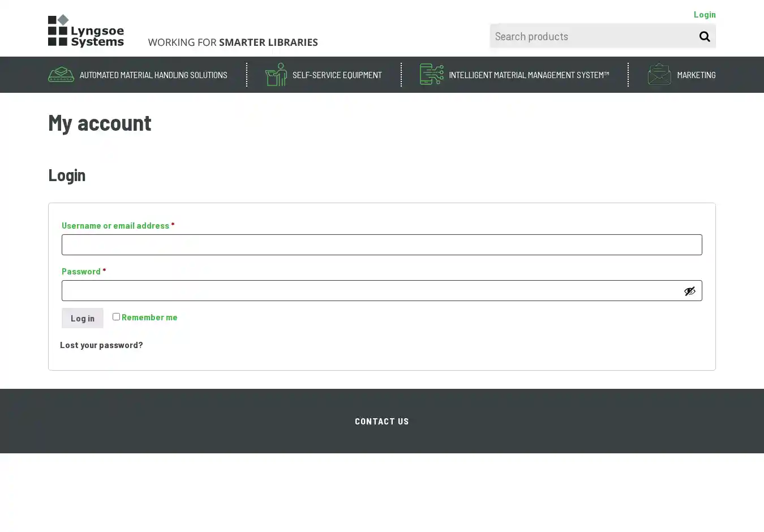
Task: Click the Contact Us footer link
Action: click(x=381, y=421)
